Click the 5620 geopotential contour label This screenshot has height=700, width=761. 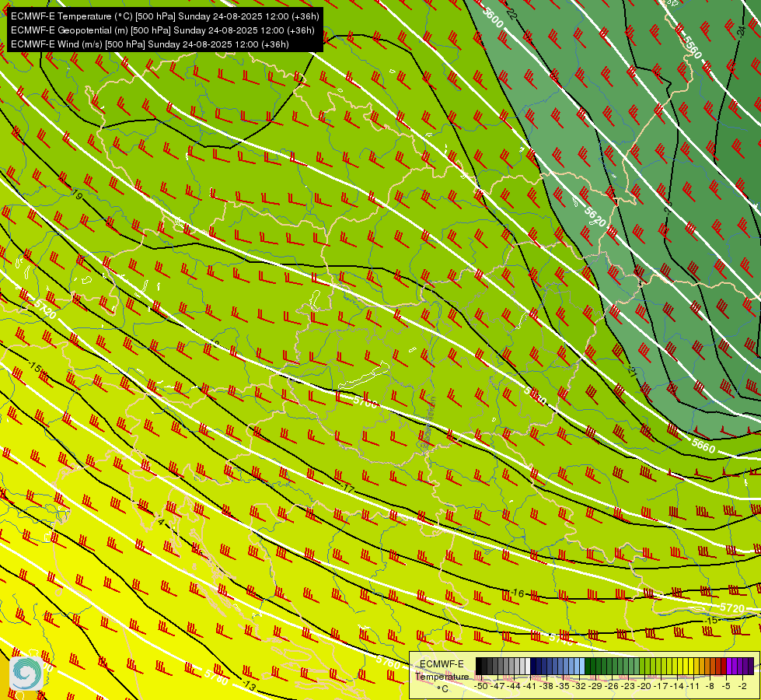(595, 217)
